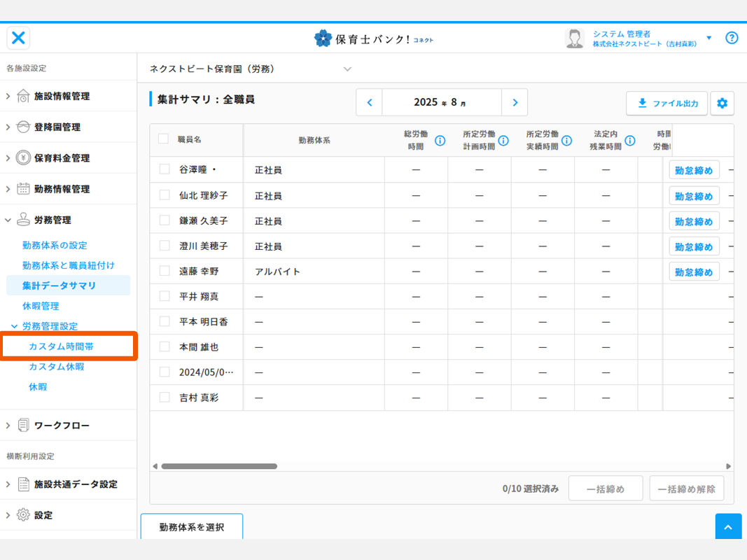Select checkbox for 遠藤 幸野
Viewport: 747px width, 560px height.
point(165,271)
